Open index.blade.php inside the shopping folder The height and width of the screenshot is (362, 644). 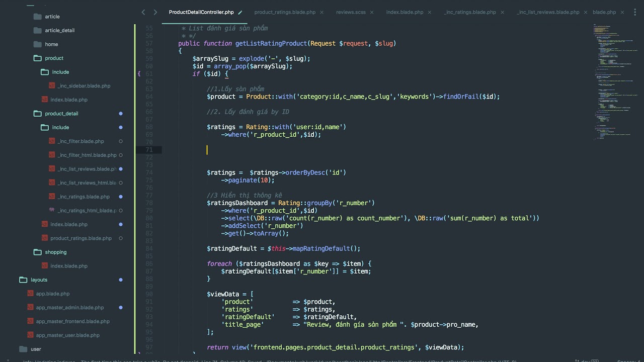(69, 266)
